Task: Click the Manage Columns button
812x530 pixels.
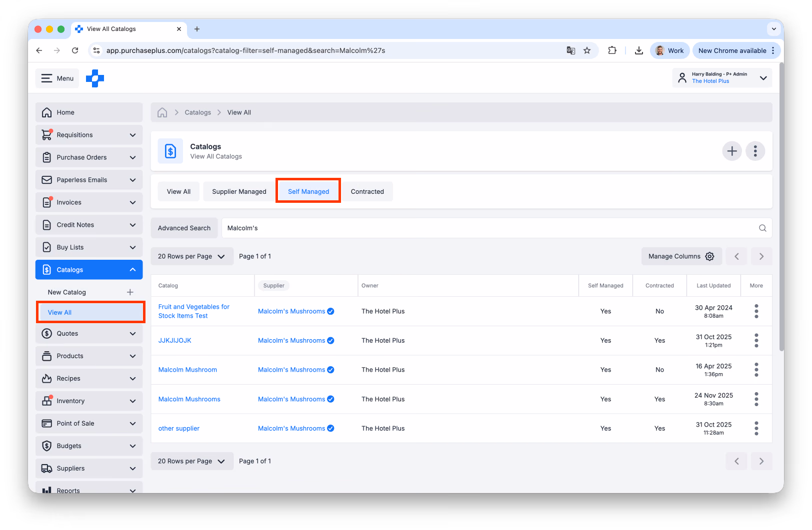Action: tap(681, 256)
